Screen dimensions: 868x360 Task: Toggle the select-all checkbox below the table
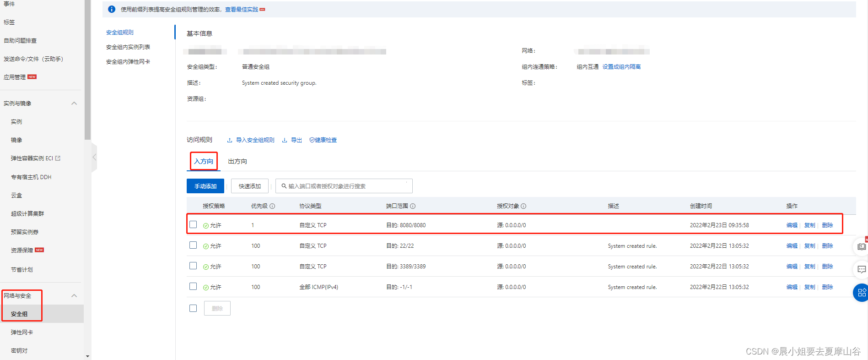point(193,308)
